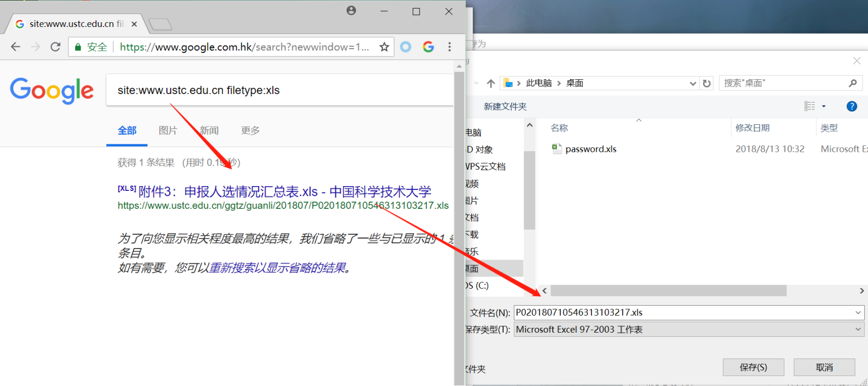Click 重新搜索以显示省略的结果 link
Image resolution: width=868 pixels, height=386 pixels.
click(x=277, y=268)
